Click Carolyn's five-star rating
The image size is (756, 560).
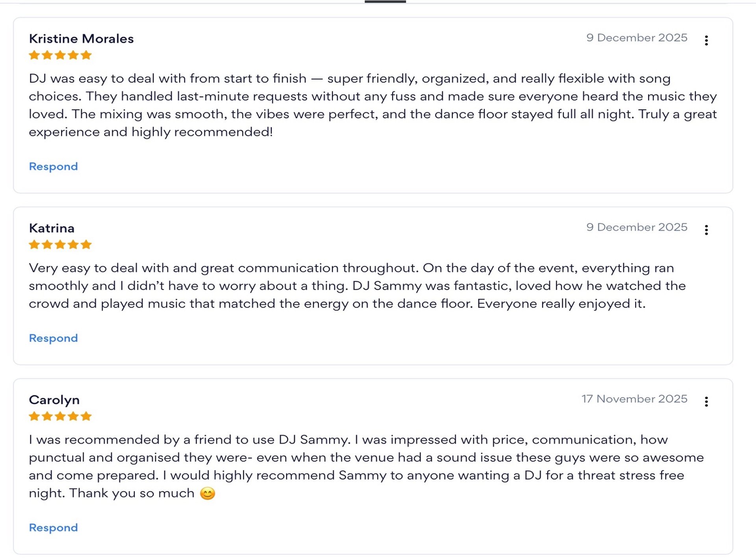pos(60,416)
